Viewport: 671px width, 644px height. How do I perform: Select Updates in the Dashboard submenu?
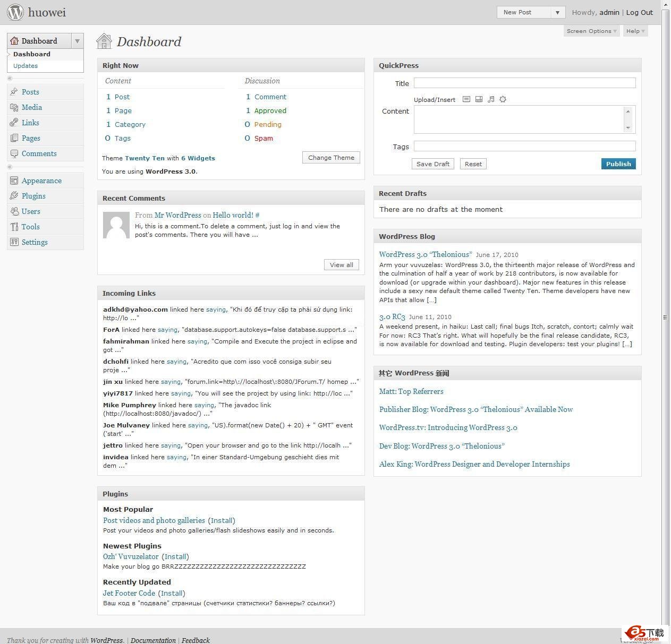point(26,66)
